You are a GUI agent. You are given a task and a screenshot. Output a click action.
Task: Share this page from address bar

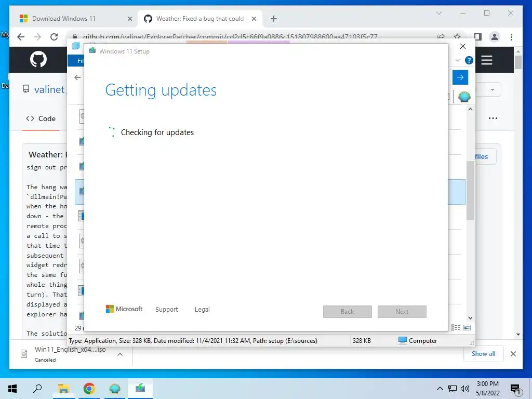click(441, 37)
